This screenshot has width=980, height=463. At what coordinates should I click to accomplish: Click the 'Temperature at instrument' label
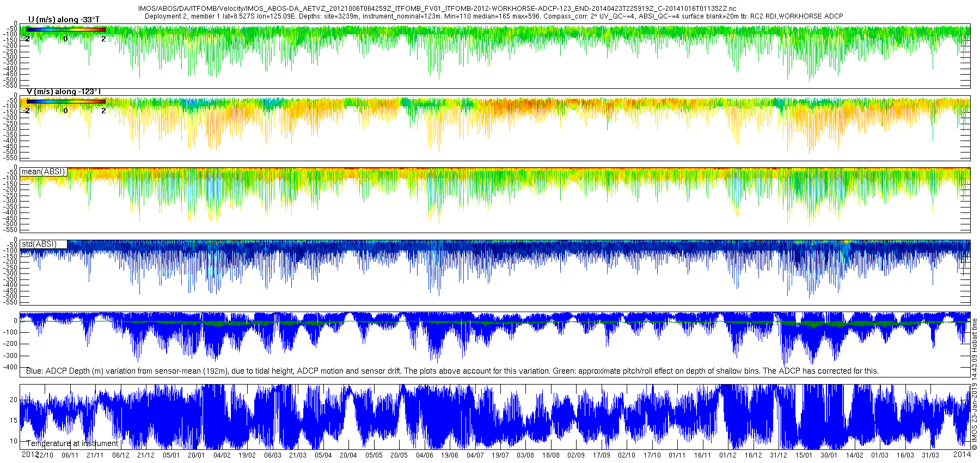click(72, 443)
